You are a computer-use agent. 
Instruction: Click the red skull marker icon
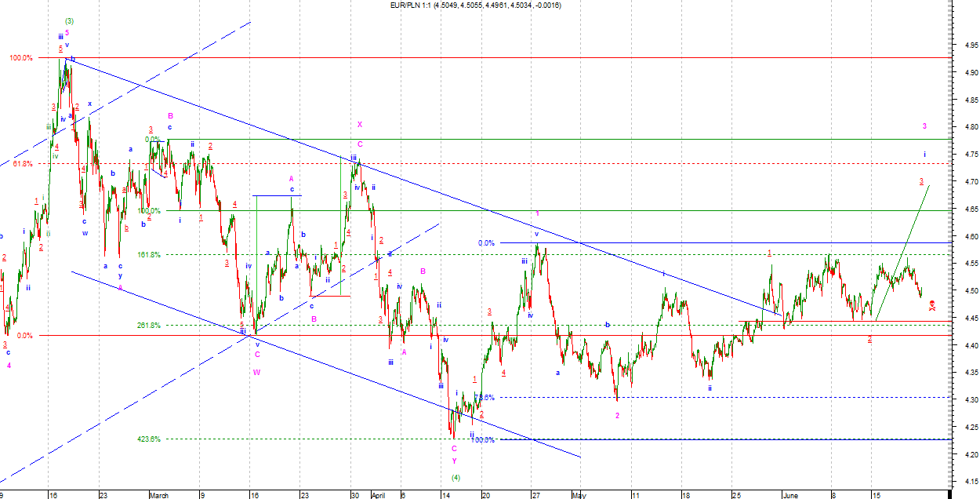931,305
